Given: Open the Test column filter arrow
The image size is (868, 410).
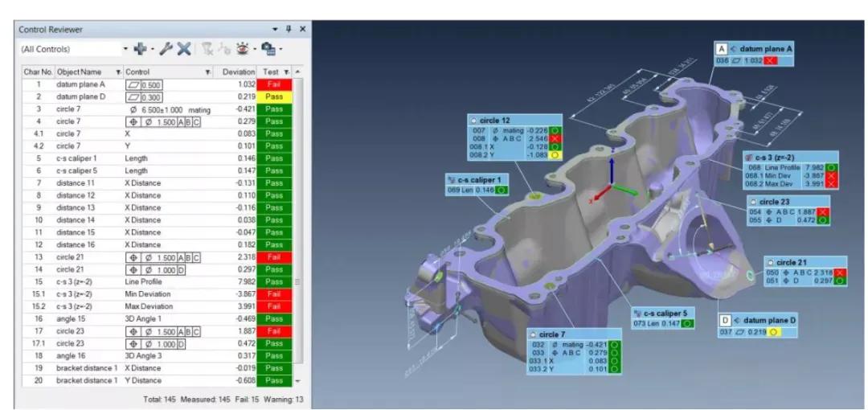Looking at the screenshot, I should (286, 72).
